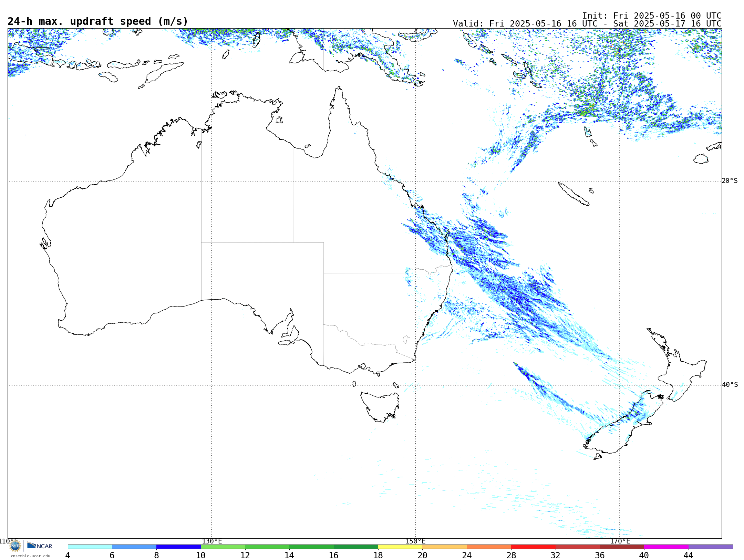Screen dimensions: 744x560
Task: Select the magenta 40–44 color swatch
Action: 666,547
